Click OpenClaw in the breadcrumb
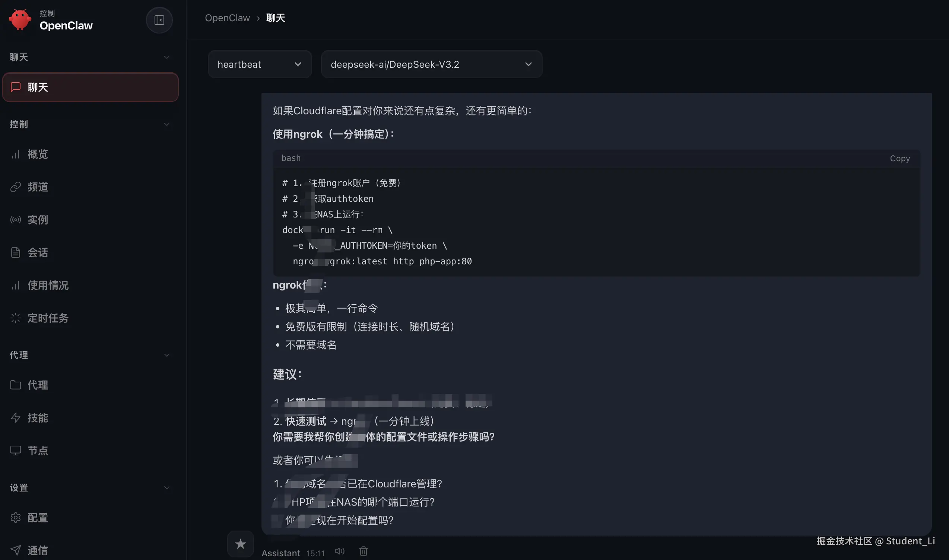This screenshot has width=949, height=560. coord(227,18)
